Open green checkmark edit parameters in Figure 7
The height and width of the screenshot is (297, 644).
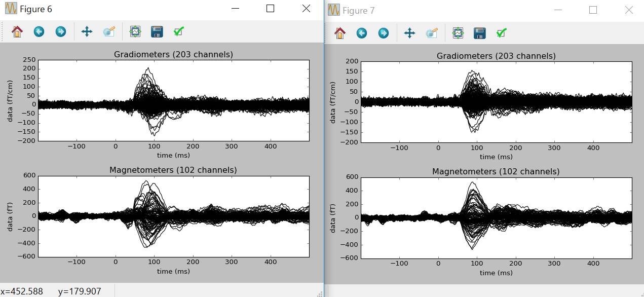click(x=501, y=33)
